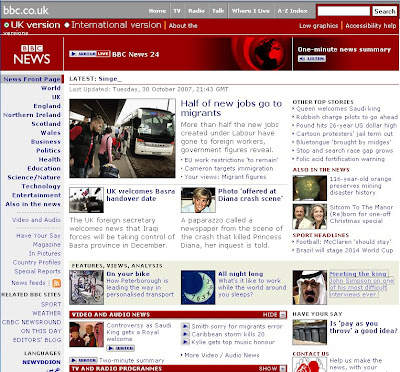
Task: Show the TV and Radio Programmes section
Action: click(x=273, y=368)
